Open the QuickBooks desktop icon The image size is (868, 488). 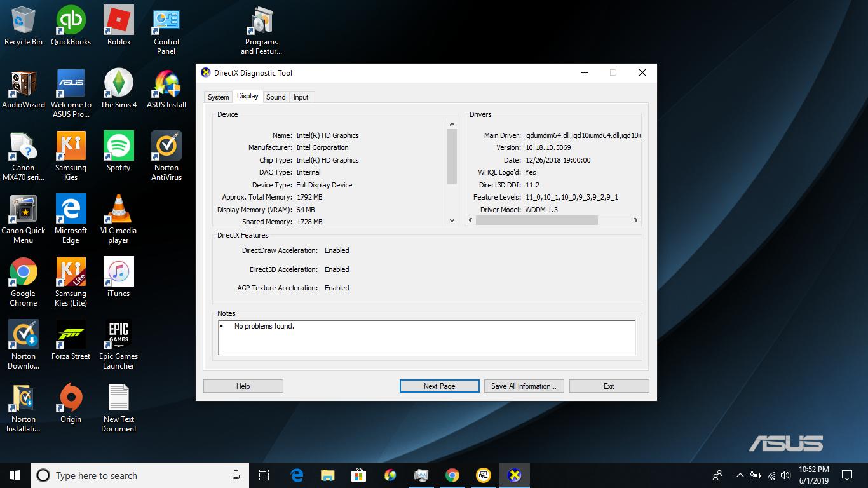[71, 25]
